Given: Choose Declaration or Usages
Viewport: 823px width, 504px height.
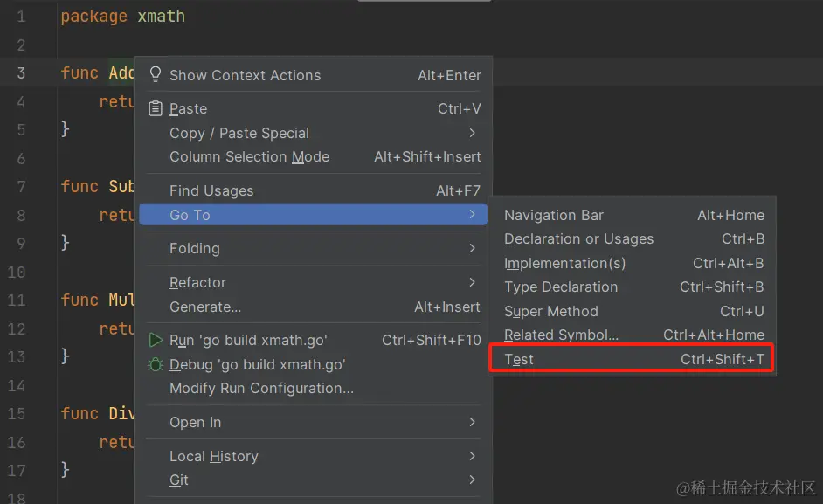Looking at the screenshot, I should [578, 238].
